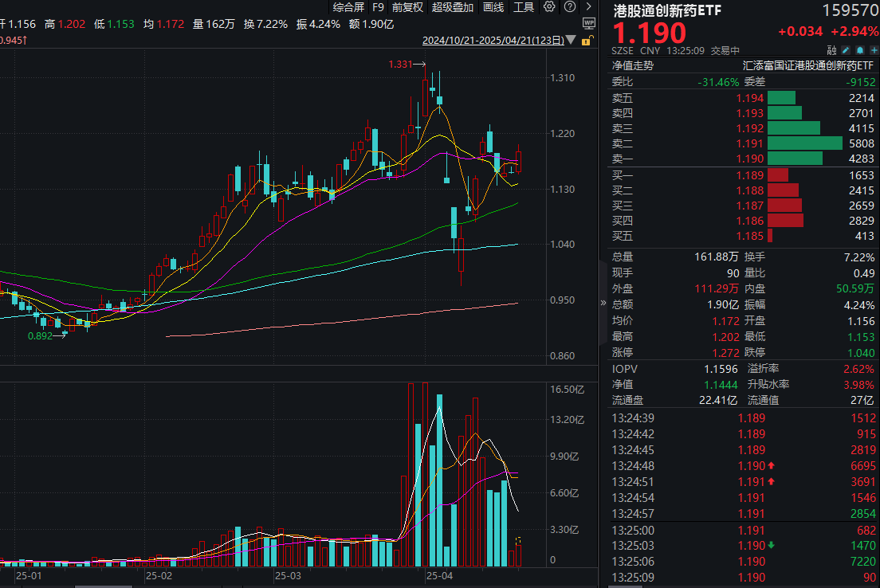Collapse the right quote panel arrow

[x=603, y=303]
